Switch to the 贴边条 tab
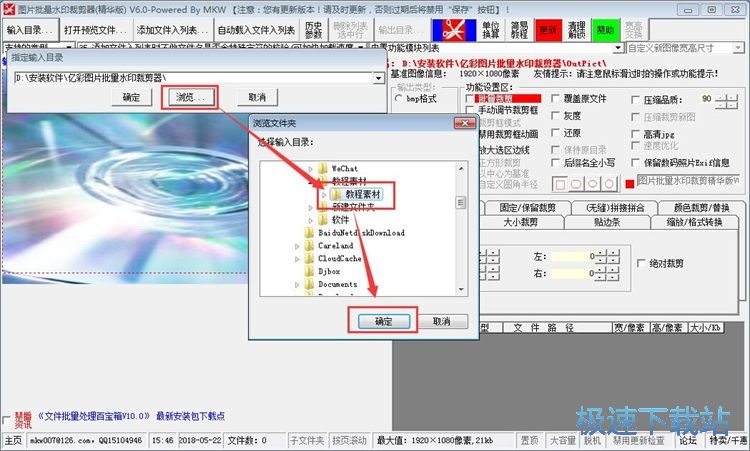 (x=607, y=222)
